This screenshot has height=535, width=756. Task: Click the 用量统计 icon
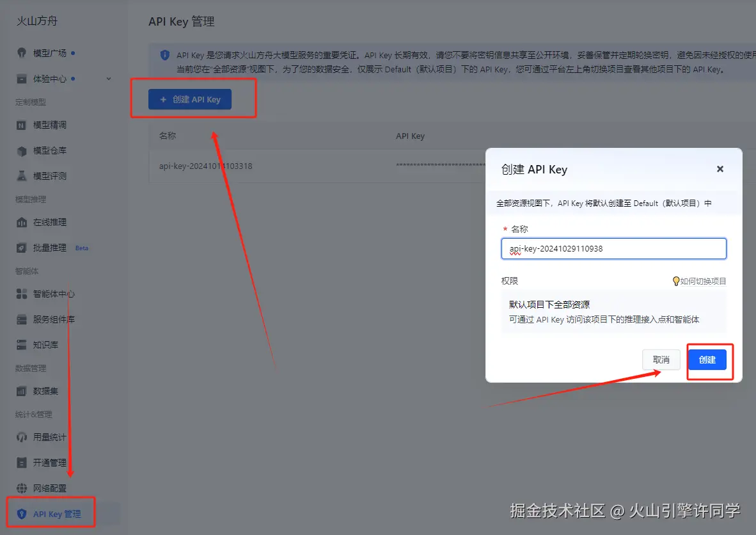22,438
